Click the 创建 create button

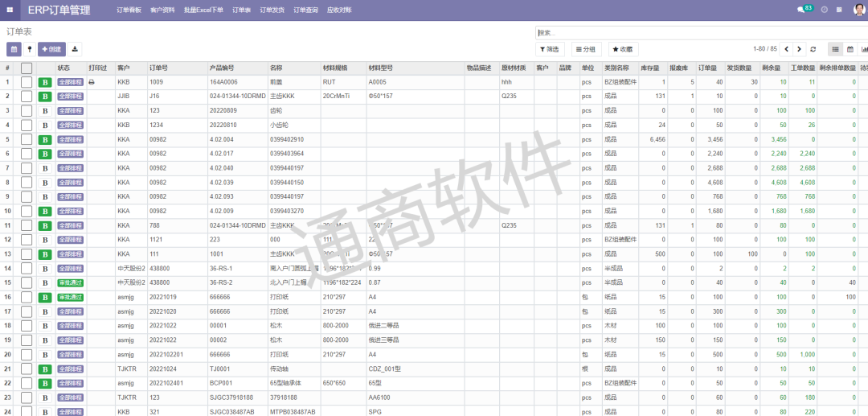click(51, 49)
